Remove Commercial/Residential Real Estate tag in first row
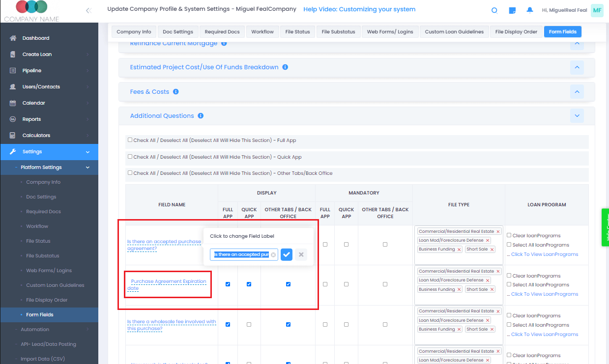This screenshot has height=364, width=609. click(x=498, y=231)
